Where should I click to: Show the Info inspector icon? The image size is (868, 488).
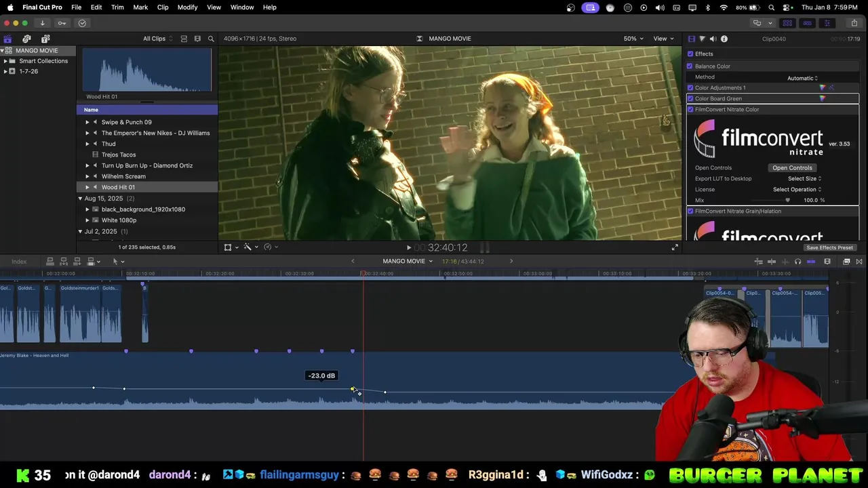[x=724, y=39]
